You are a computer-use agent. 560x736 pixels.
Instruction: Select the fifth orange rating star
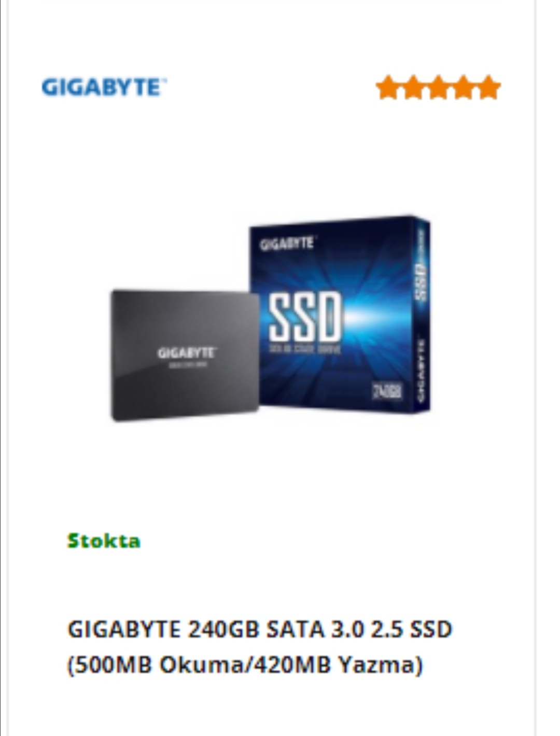tap(488, 88)
